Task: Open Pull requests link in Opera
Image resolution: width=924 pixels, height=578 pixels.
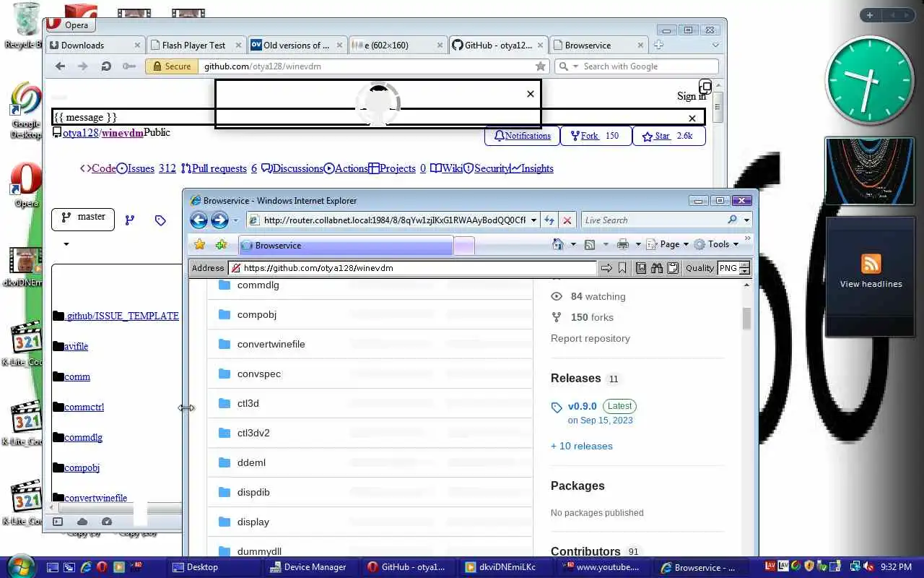Action: pos(219,168)
